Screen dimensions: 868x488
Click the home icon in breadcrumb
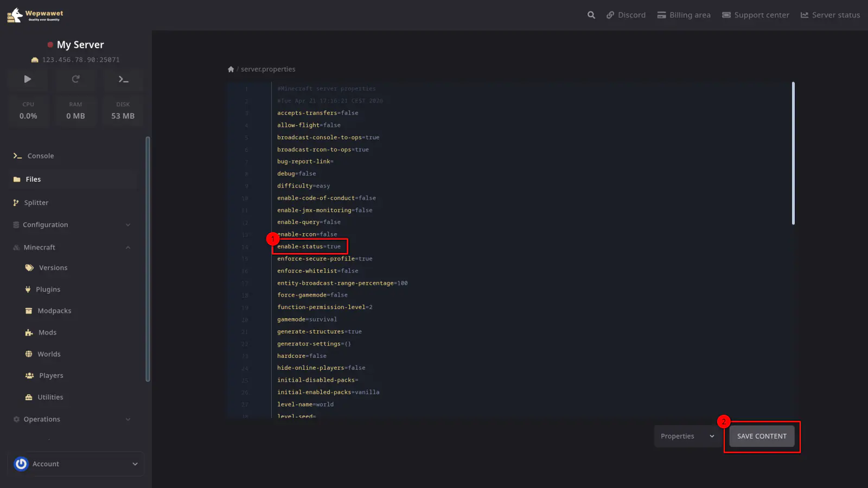point(231,69)
